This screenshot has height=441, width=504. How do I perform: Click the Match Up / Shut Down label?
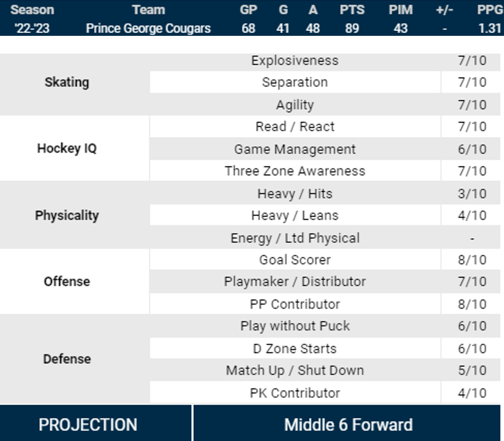click(295, 370)
